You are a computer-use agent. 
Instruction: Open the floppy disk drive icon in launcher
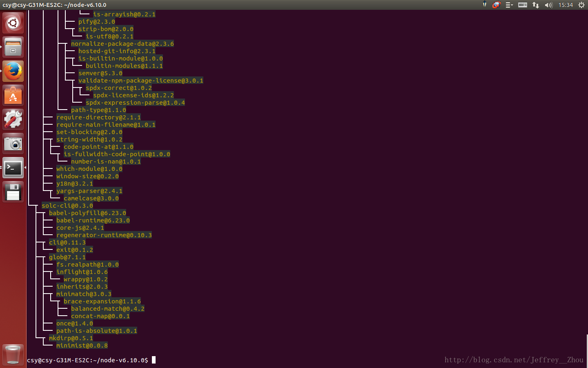[x=13, y=192]
